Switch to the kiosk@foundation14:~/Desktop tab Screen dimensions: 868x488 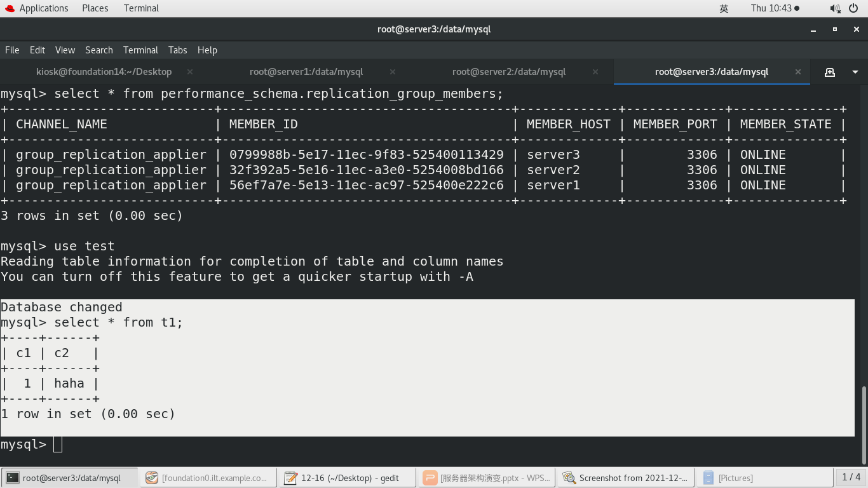click(x=104, y=72)
